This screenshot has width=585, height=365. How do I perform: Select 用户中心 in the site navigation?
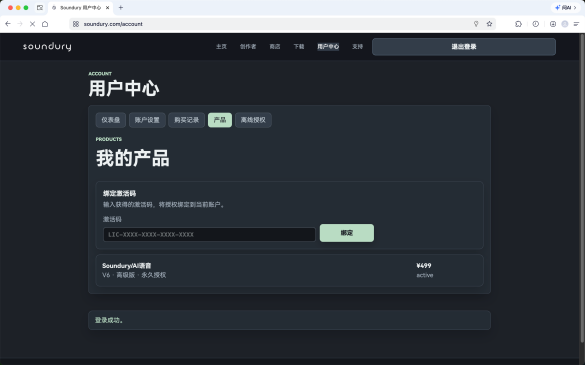328,47
